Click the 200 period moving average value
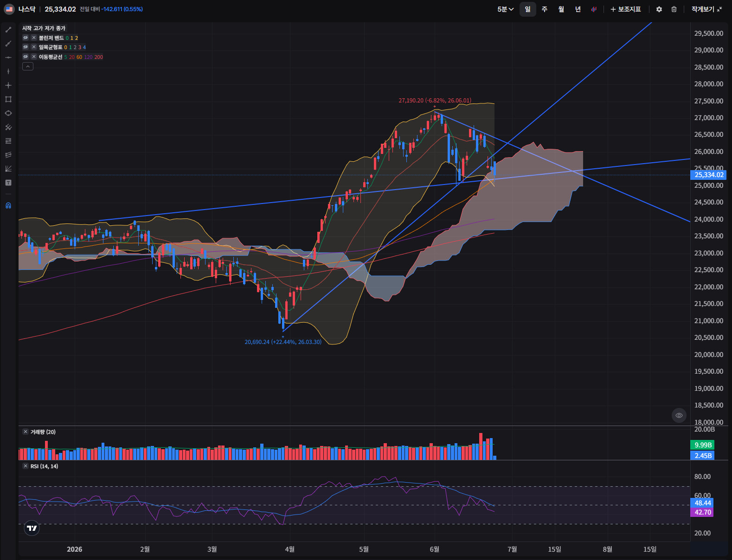 click(98, 57)
